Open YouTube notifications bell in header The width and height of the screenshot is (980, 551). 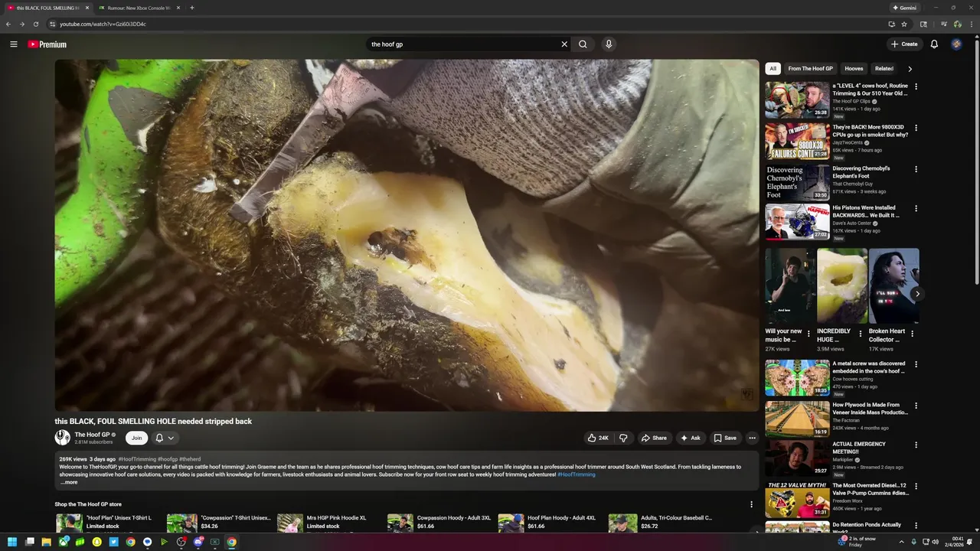click(x=934, y=44)
